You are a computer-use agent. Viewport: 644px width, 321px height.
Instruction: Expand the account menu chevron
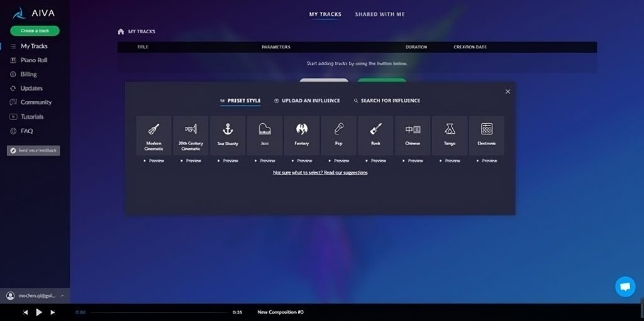click(x=62, y=296)
